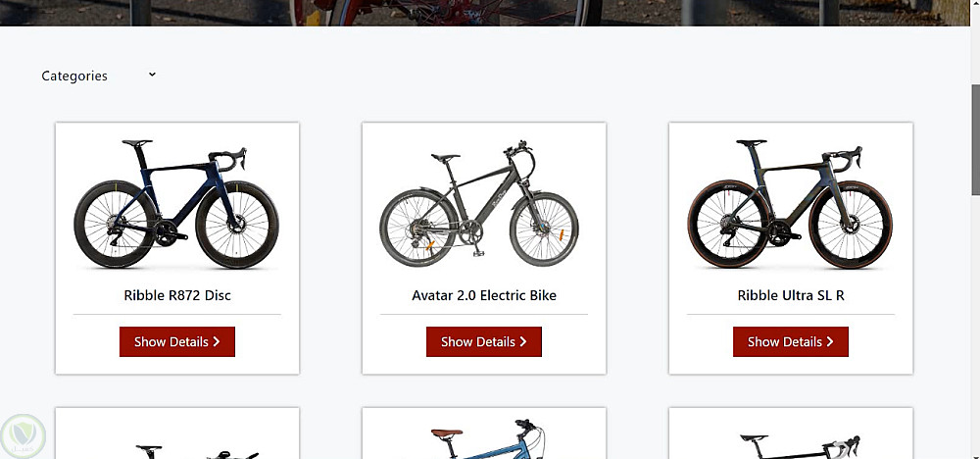Click chevron icon on Ribble Ultra SL R button

pos(830,342)
